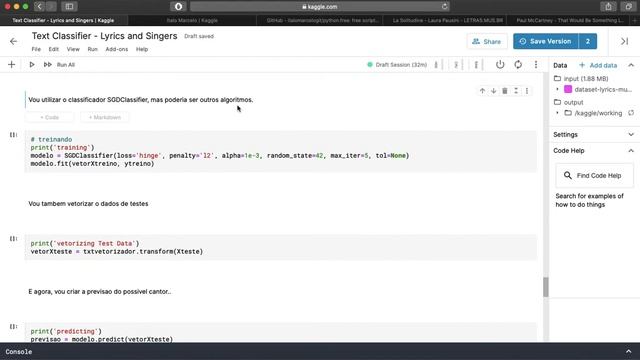Viewport: 640px width, 360px height.
Task: Click the output folder icon
Action: [557, 102]
